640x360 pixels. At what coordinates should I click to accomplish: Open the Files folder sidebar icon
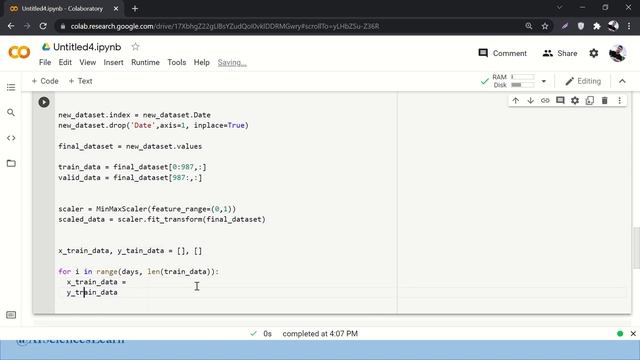(x=11, y=163)
